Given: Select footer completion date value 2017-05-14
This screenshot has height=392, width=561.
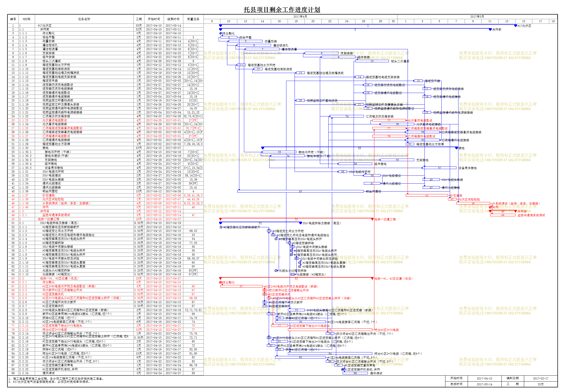Looking at the screenshot, I should (484, 384).
